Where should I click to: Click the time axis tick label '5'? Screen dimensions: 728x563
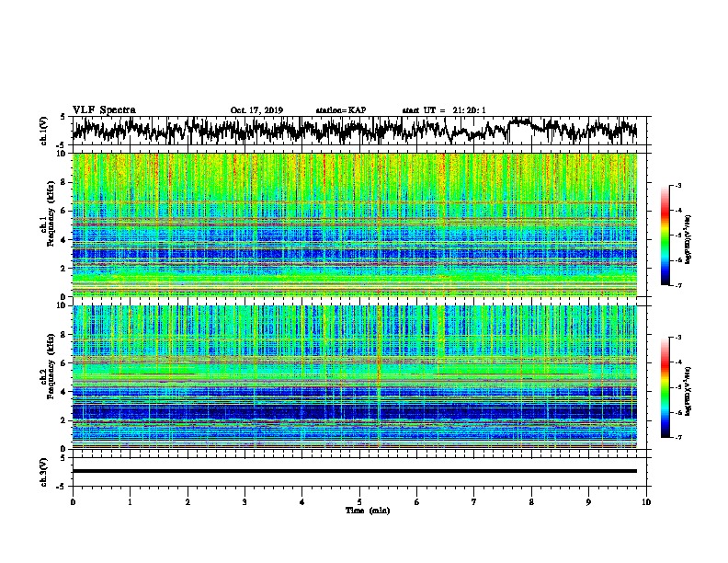(359, 502)
